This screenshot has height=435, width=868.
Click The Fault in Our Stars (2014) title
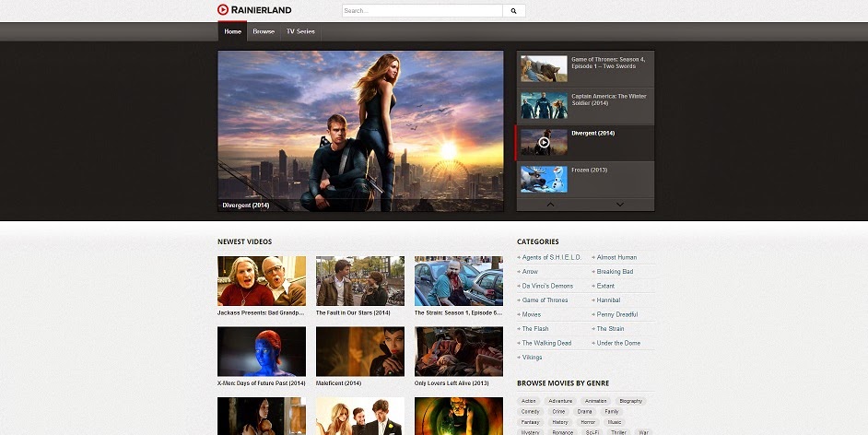(x=353, y=312)
